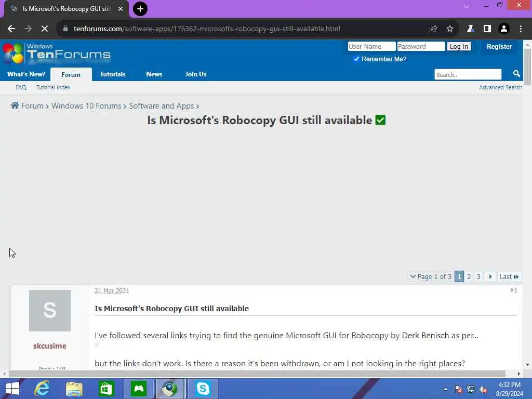
Task: Open the Chrome profile icon
Action: (504, 29)
